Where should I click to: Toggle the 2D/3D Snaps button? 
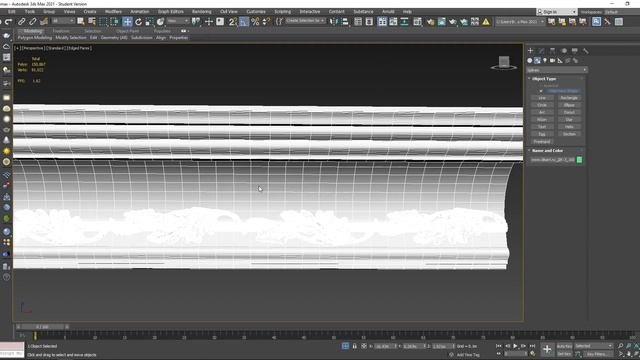tap(233, 22)
